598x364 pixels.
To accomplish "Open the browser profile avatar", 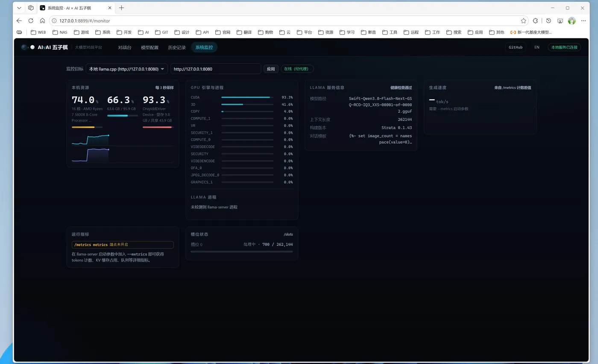I will tap(572, 21).
